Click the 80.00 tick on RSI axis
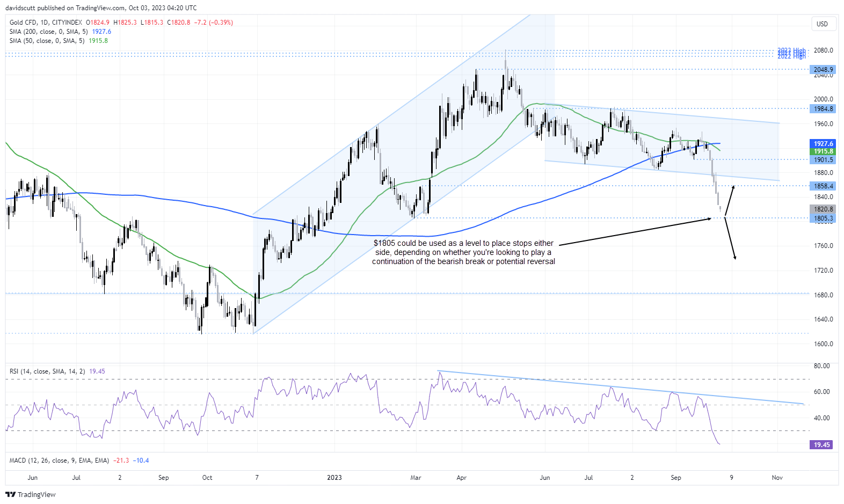 821,366
